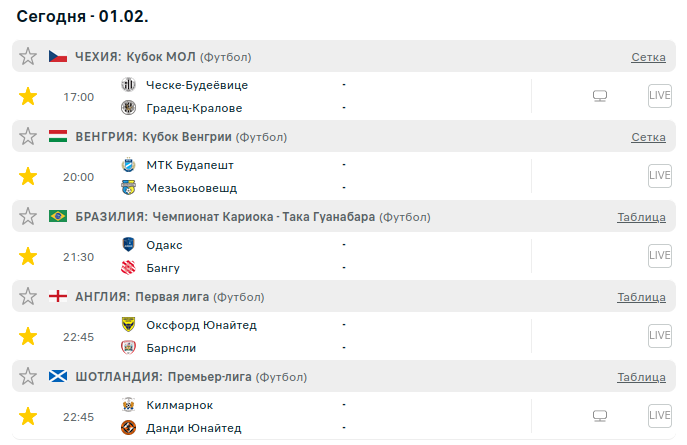Toggle favorite star for Hungary Cup league

28,137
